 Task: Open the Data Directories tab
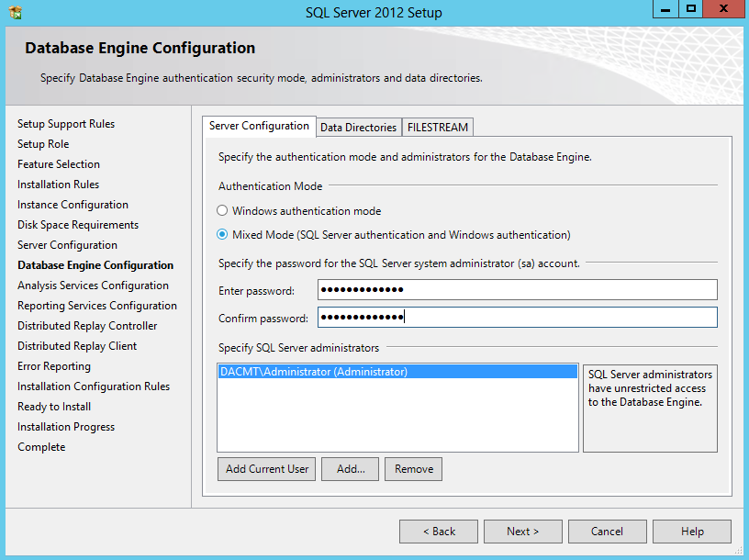click(x=358, y=128)
